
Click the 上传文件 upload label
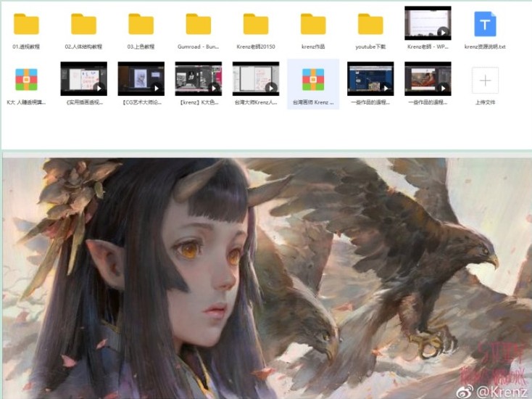click(485, 102)
